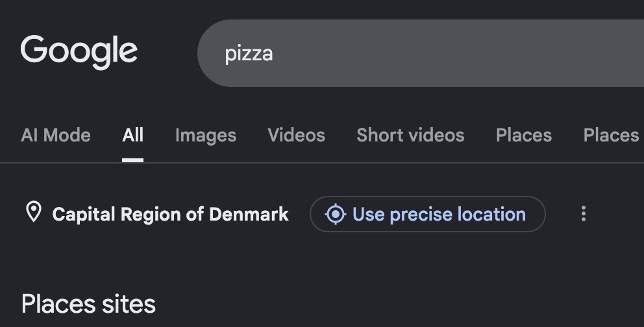Screen dimensions: 644x327
Task: Click the word Denmark in location text
Action: tap(249, 215)
